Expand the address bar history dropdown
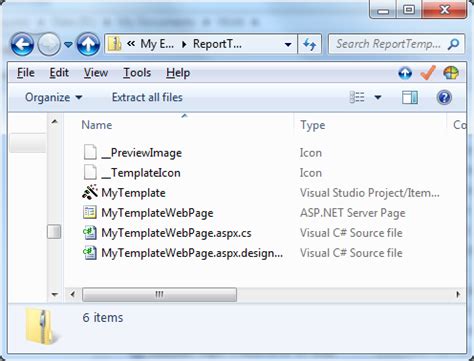 [x=288, y=44]
